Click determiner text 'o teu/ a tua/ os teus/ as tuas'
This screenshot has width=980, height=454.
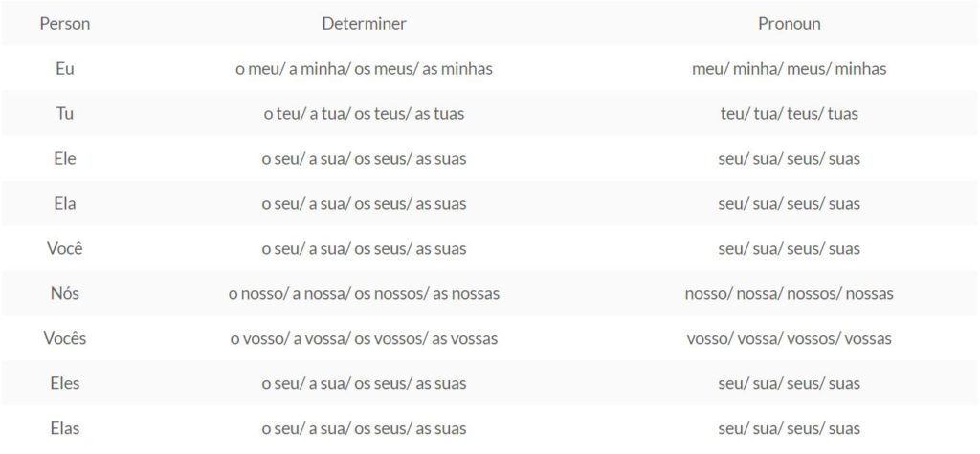tap(364, 114)
